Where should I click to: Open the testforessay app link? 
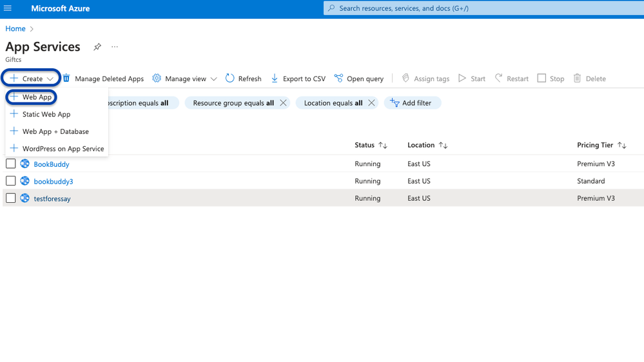pos(52,198)
